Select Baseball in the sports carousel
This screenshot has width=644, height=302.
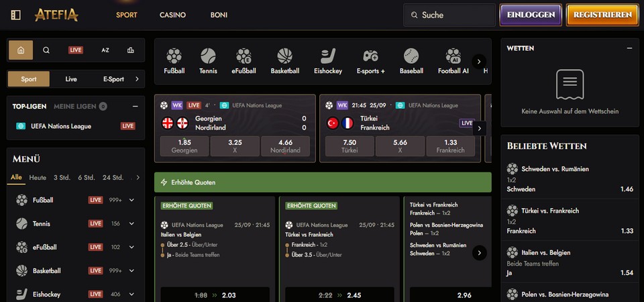point(411,61)
